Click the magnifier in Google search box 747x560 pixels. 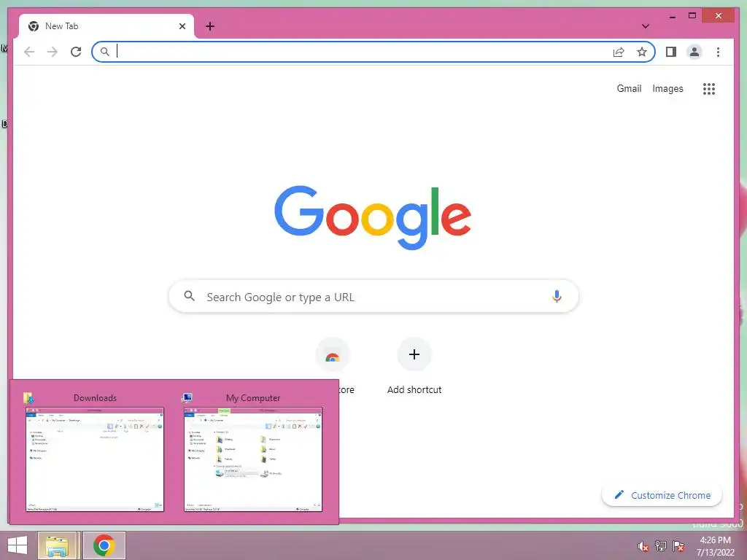pyautogui.click(x=189, y=296)
